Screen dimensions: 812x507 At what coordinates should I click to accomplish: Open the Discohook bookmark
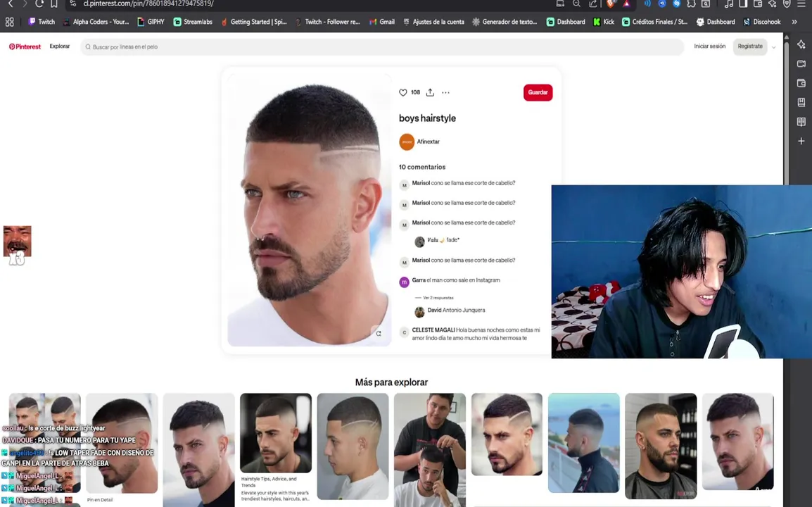point(762,22)
